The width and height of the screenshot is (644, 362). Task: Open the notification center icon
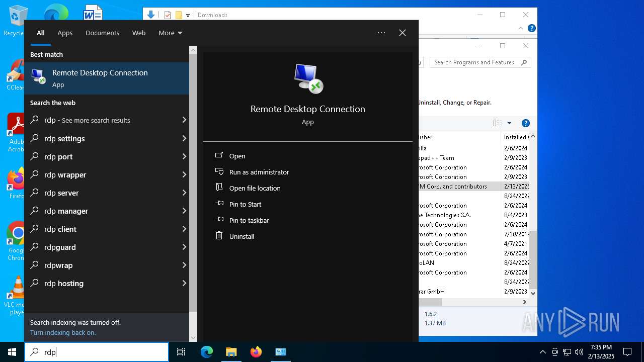tap(627, 352)
